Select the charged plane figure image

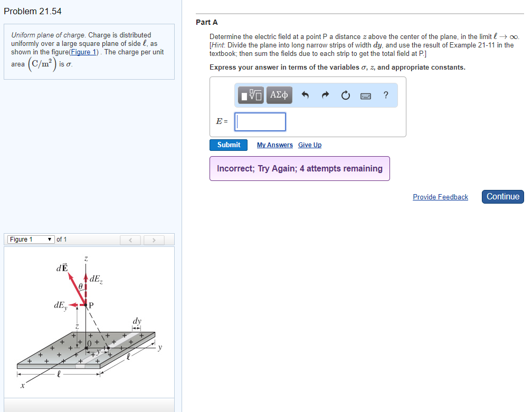[x=89, y=322]
